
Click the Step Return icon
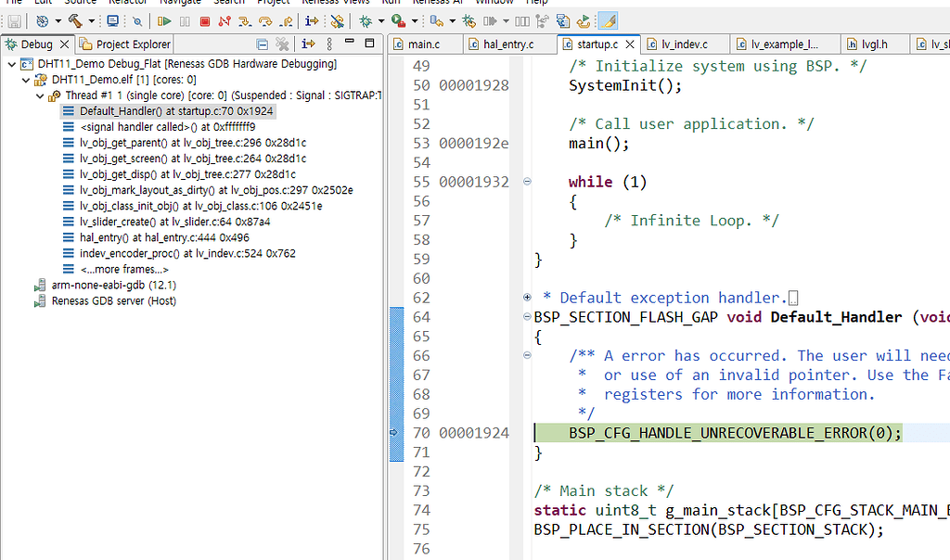pyautogui.click(x=286, y=21)
